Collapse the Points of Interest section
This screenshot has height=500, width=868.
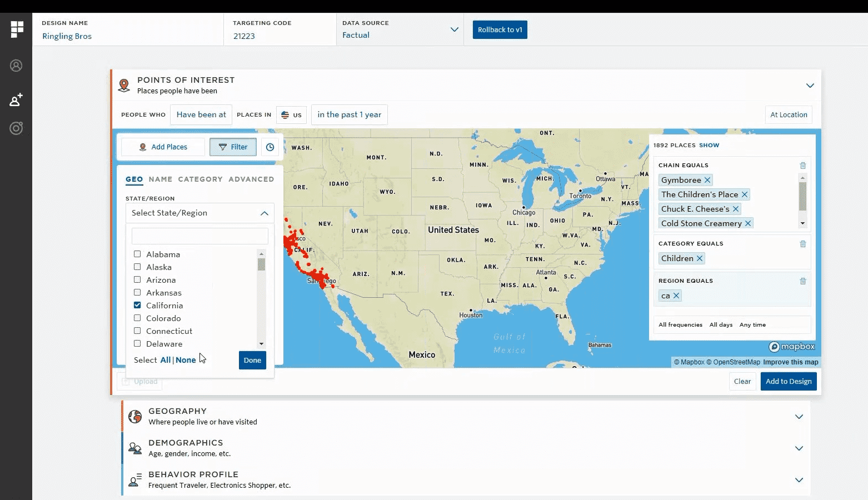(x=810, y=86)
